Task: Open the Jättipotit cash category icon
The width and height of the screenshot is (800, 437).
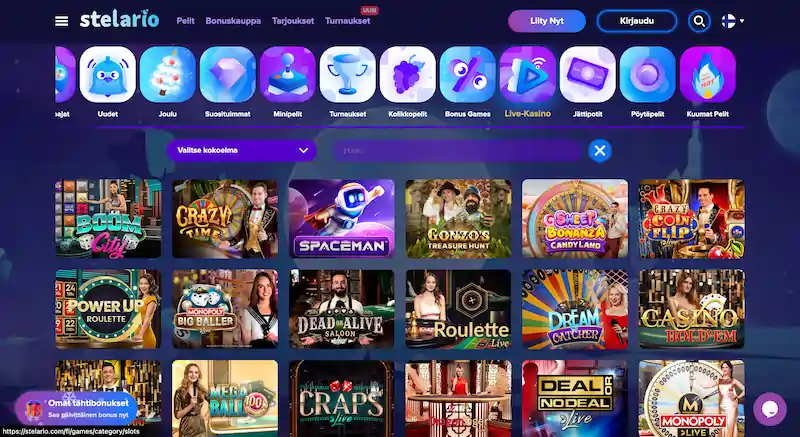Action: pos(588,74)
